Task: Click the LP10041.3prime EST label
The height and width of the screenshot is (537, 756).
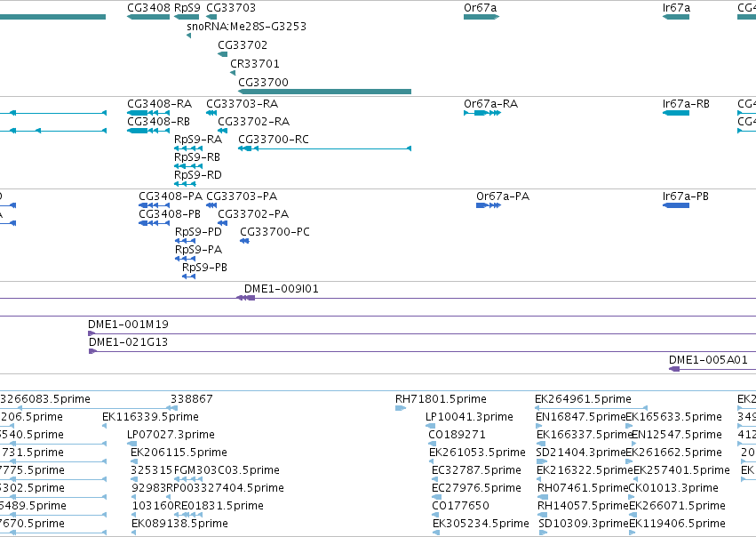Action: click(x=469, y=417)
